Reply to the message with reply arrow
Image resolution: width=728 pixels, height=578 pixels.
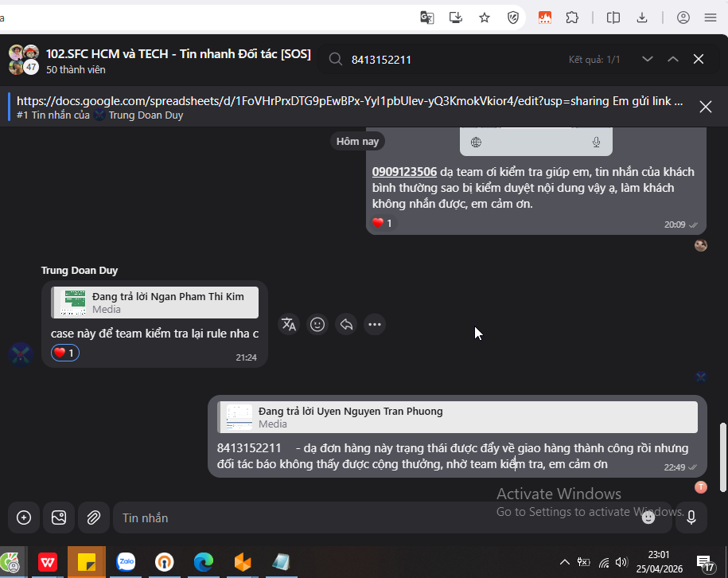click(346, 324)
